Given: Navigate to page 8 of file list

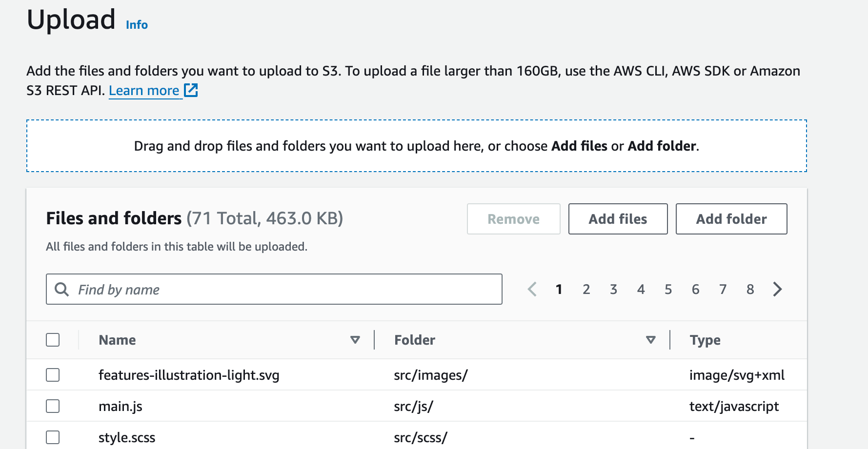Looking at the screenshot, I should tap(750, 290).
